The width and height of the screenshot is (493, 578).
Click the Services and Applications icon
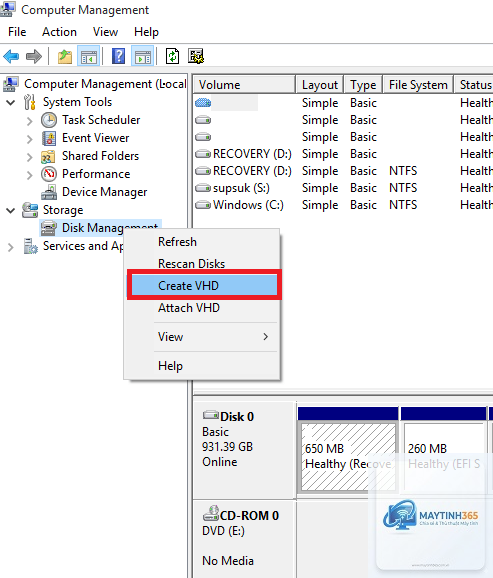click(31, 246)
